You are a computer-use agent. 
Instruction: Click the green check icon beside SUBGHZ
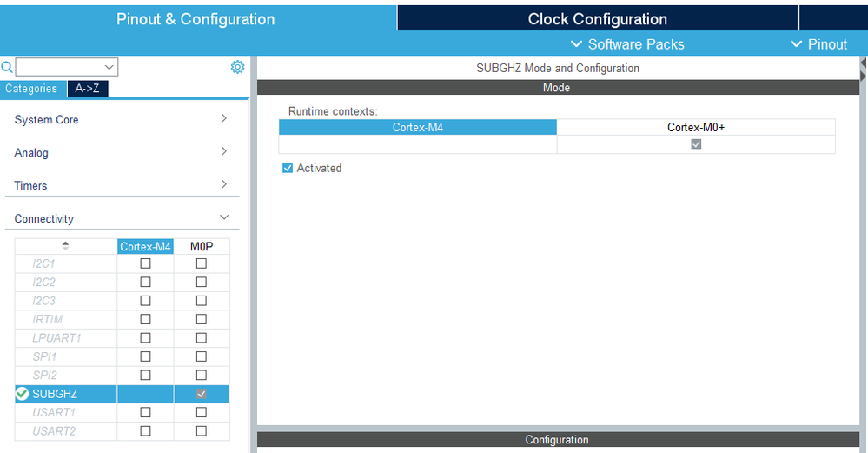click(x=22, y=394)
